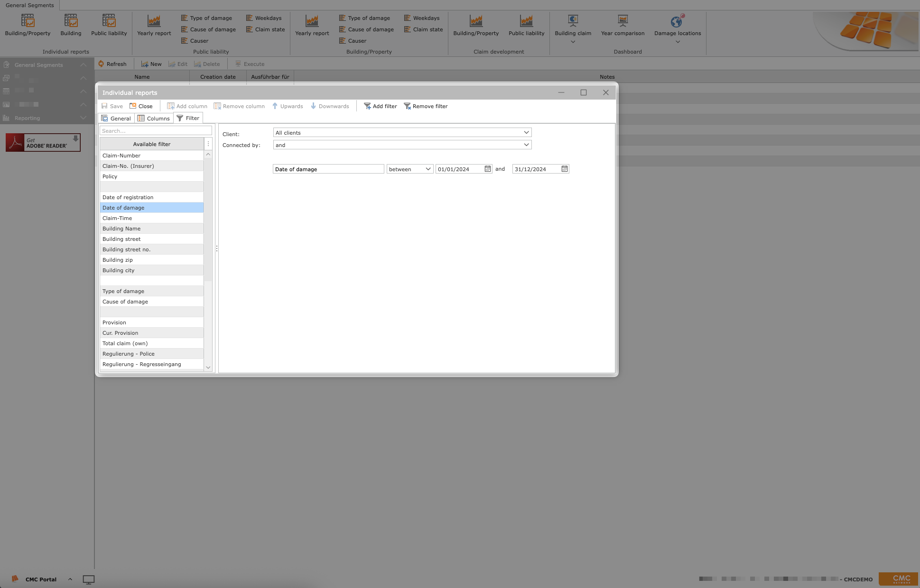Open calendar picker for start date 01/01/2024

pos(487,169)
